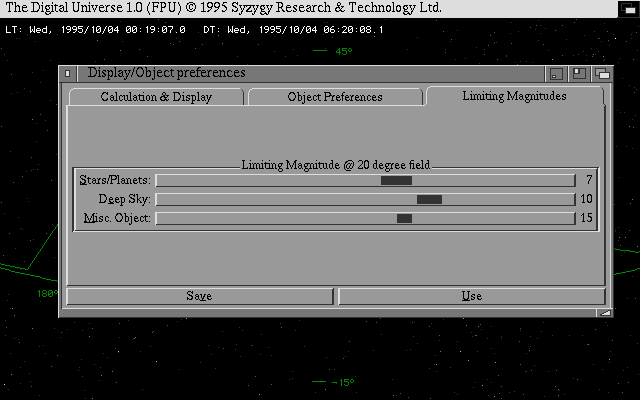640x400 pixels.
Task: Click the Stars/Planets label
Action: point(115,180)
